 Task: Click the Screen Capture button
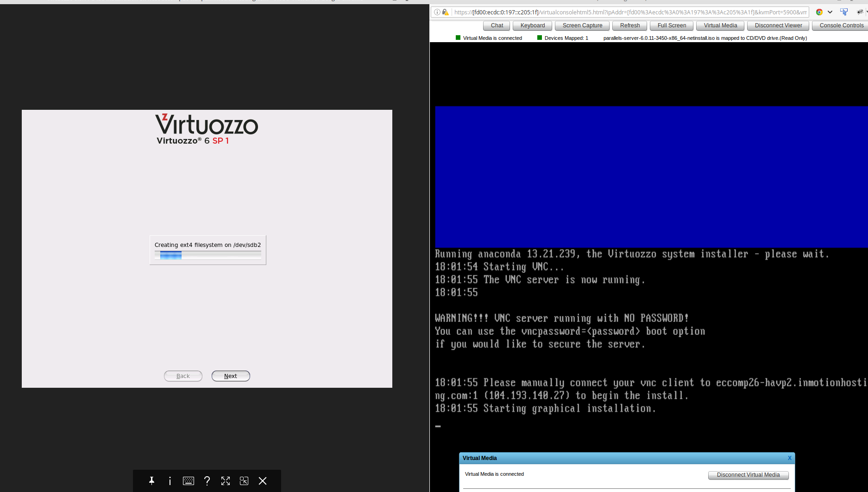tap(582, 25)
